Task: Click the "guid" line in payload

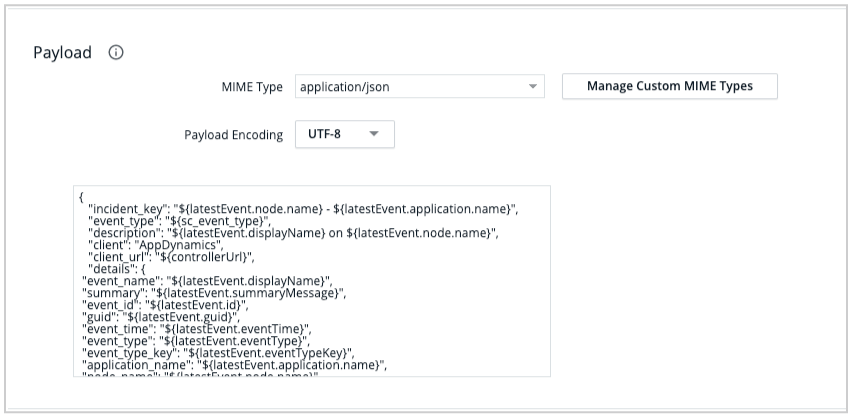Action: coord(161,317)
